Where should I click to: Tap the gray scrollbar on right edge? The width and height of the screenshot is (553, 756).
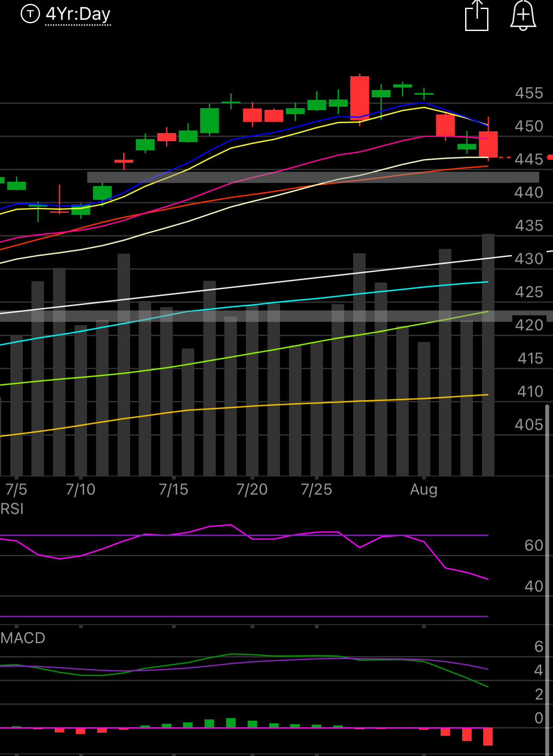click(547, 579)
